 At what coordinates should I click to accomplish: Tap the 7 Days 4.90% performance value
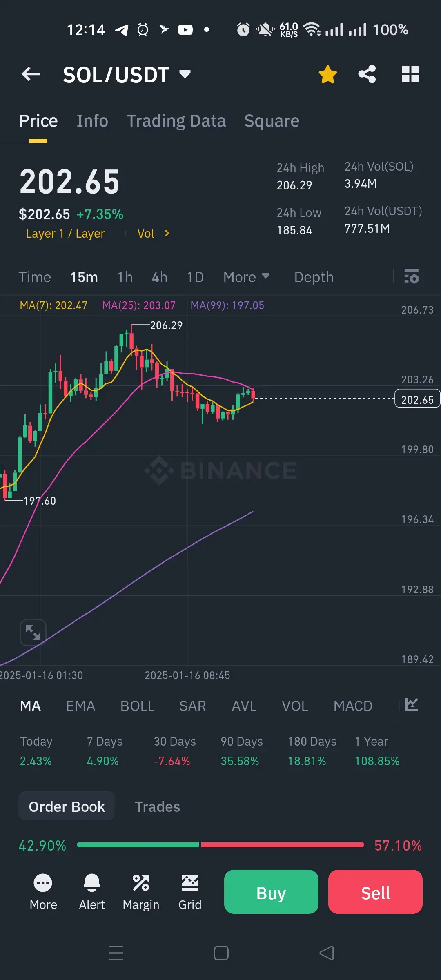coord(102,761)
